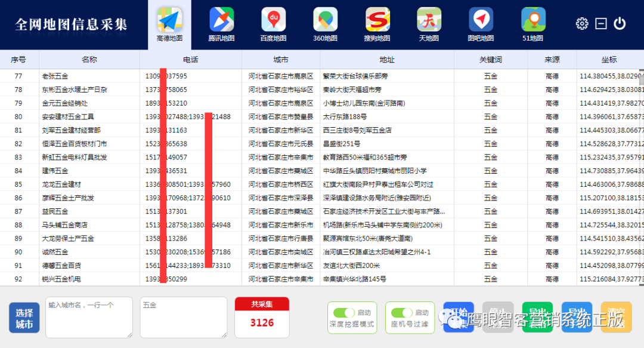This screenshot has height=348, width=644.
Task: Click the power off icon
Action: 620,23
